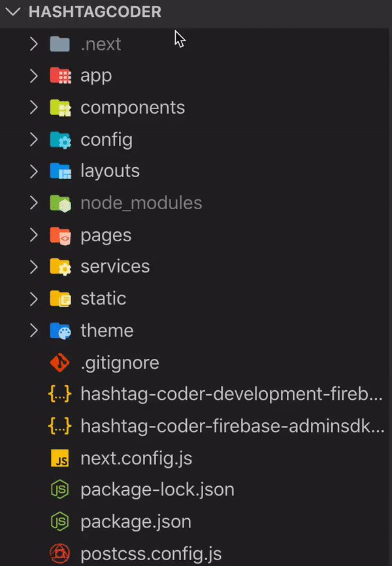392x566 pixels.
Task: Expand the app folder chevron
Action: 34,76
